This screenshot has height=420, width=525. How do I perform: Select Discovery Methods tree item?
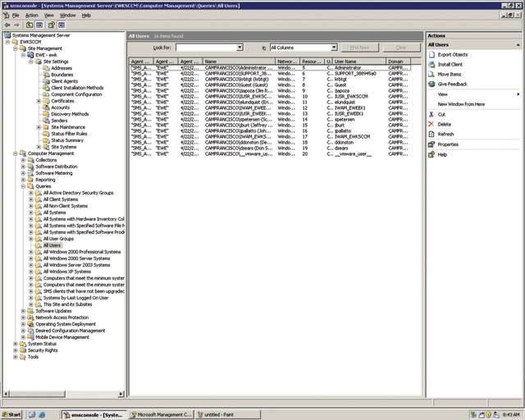coord(70,114)
